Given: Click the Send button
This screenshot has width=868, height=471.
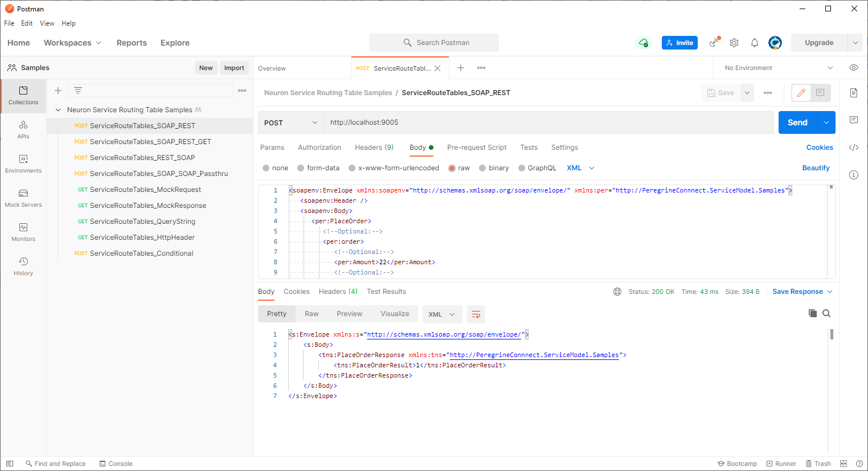Looking at the screenshot, I should (797, 122).
